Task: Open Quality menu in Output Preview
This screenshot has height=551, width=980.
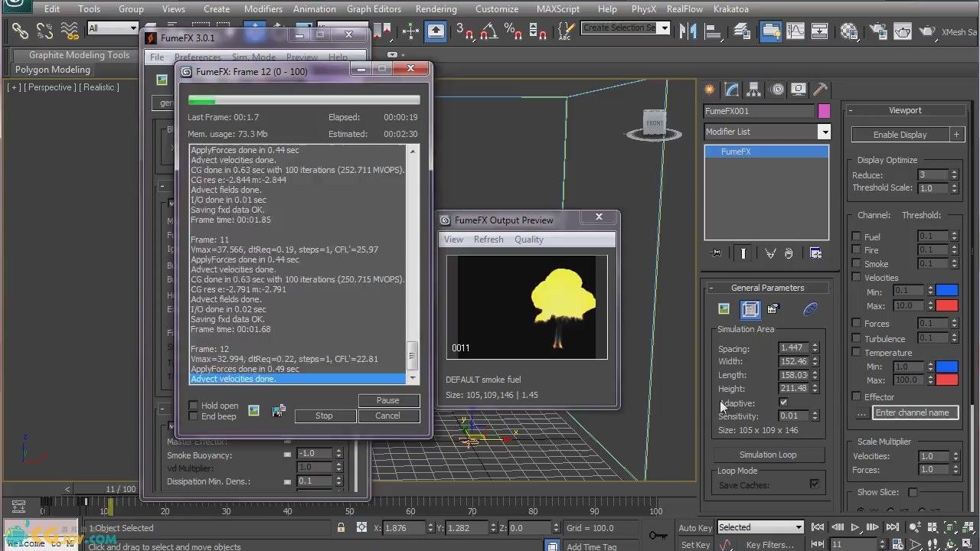Action: (x=528, y=240)
